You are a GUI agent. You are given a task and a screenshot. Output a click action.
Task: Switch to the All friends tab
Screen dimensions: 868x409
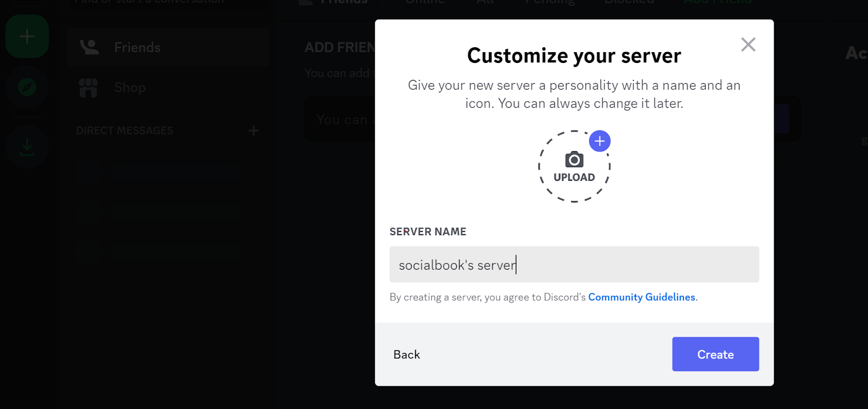486,3
